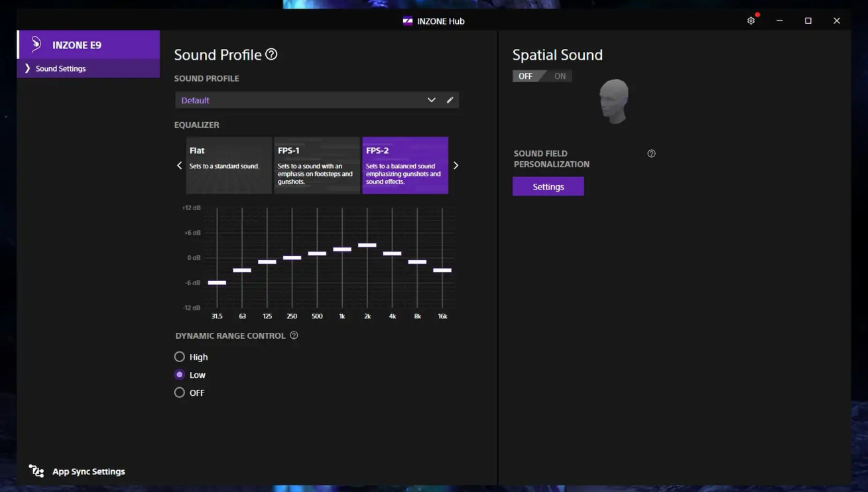Open Sound Field Personalization Settings button
The height and width of the screenshot is (492, 868).
click(x=548, y=187)
